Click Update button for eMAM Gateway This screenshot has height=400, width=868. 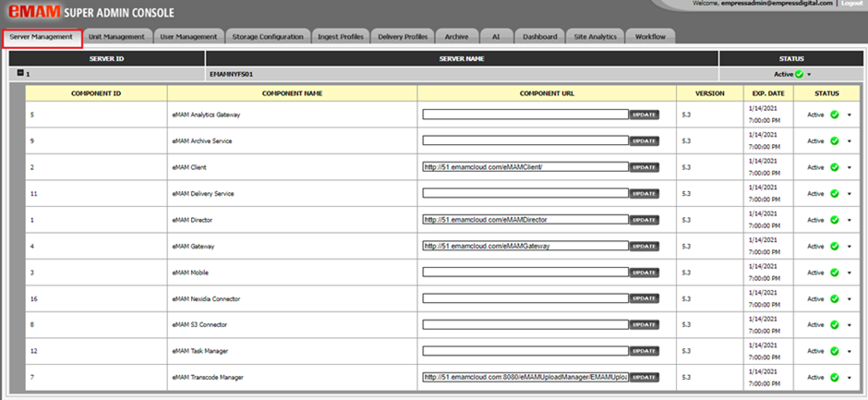[644, 246]
